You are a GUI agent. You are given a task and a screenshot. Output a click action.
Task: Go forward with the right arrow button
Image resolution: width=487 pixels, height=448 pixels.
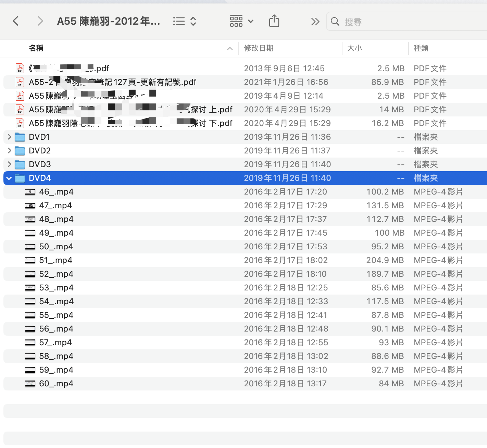pyautogui.click(x=40, y=21)
